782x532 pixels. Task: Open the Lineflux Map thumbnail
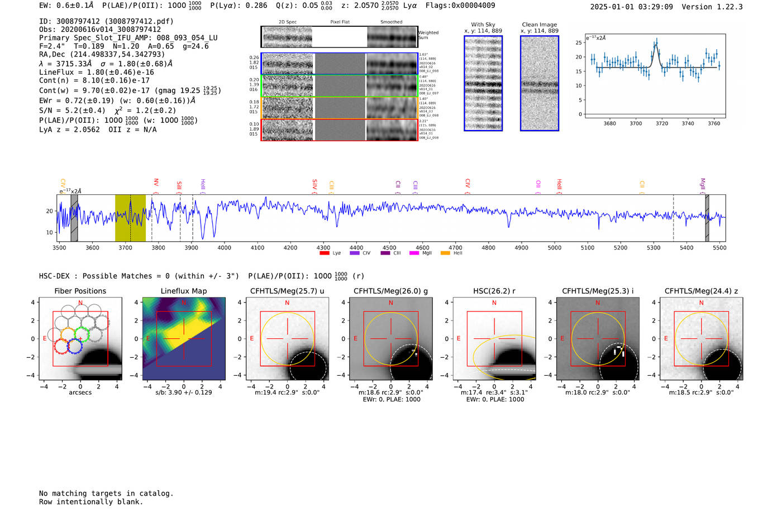[184, 339]
